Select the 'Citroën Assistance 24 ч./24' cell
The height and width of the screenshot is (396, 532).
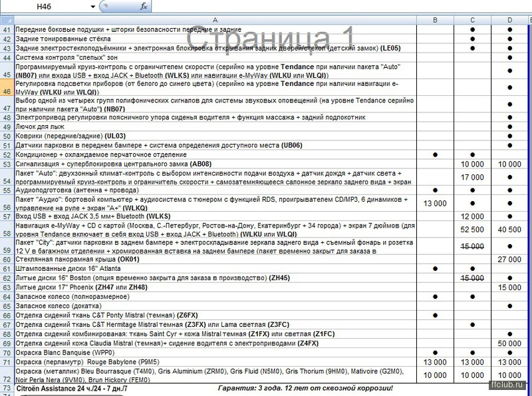(72, 388)
